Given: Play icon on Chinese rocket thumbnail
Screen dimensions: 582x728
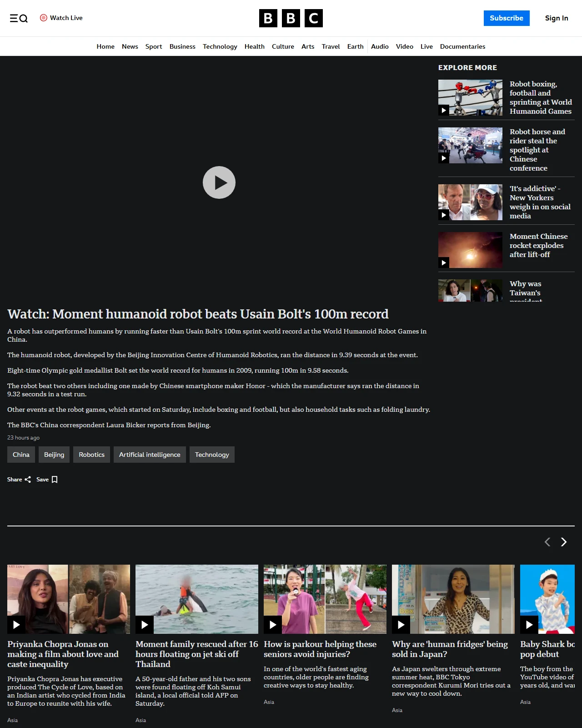Looking at the screenshot, I should click(444, 263).
